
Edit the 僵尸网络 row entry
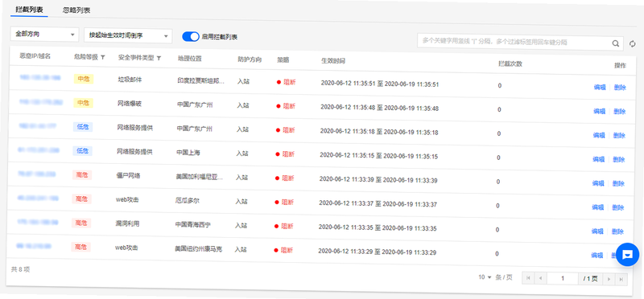(598, 183)
